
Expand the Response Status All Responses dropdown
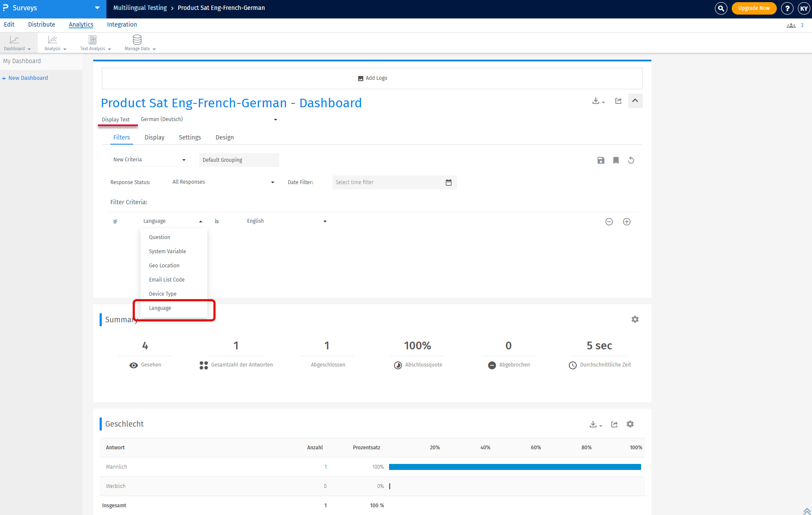tap(223, 182)
